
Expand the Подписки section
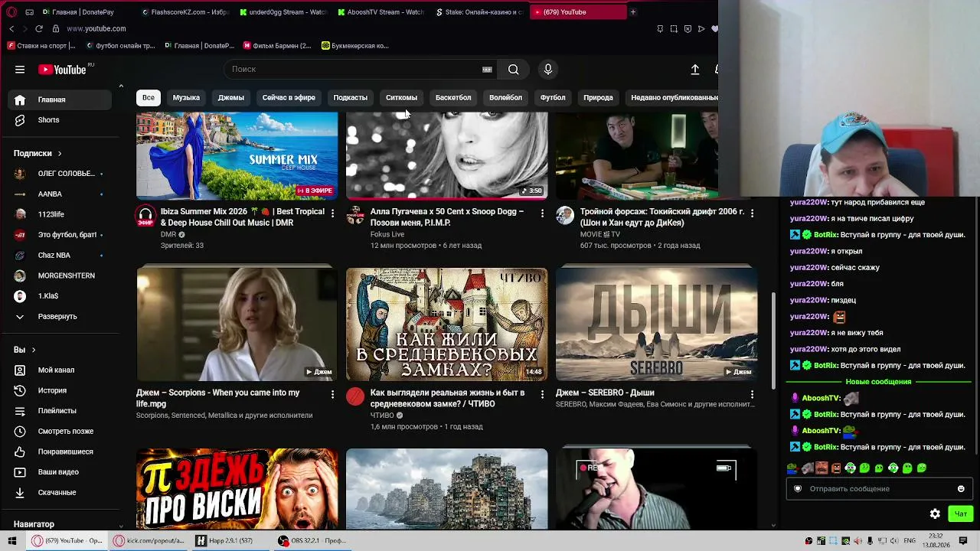38,153
